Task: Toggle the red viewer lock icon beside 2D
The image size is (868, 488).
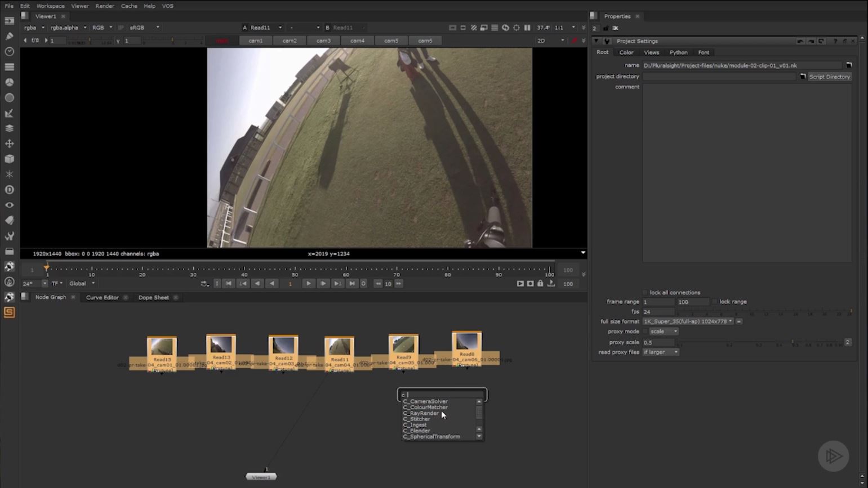Action: pyautogui.click(x=574, y=41)
